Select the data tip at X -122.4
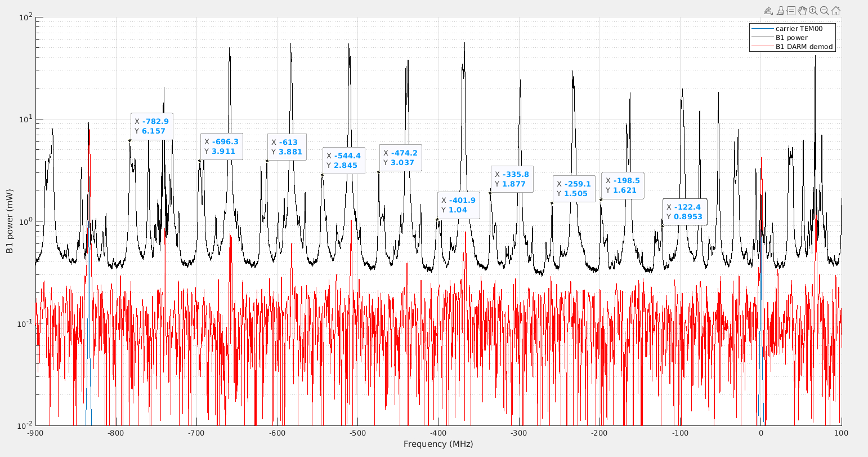The height and width of the screenshot is (457, 868). (x=684, y=212)
